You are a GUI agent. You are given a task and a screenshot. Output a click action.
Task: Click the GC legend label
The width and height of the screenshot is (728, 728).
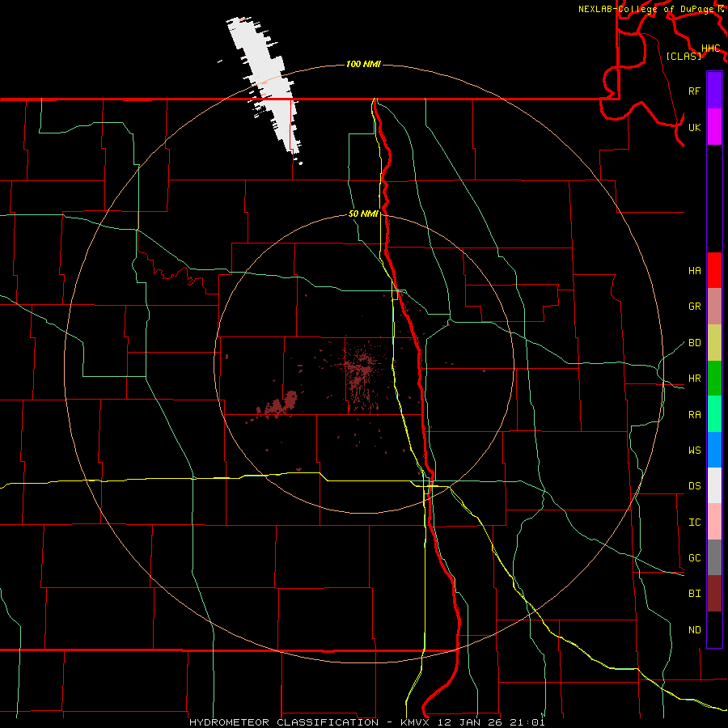point(694,558)
